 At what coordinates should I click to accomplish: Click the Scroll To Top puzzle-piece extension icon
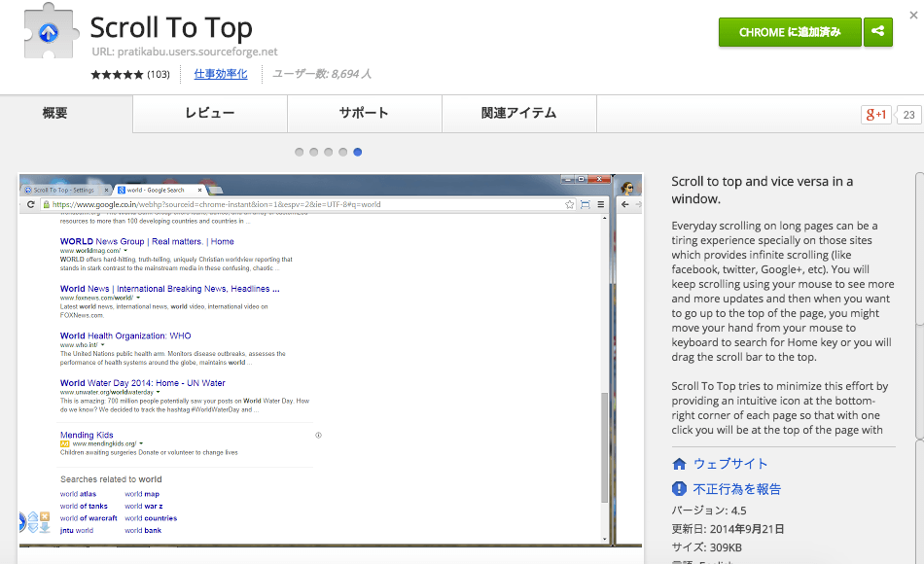[x=52, y=32]
